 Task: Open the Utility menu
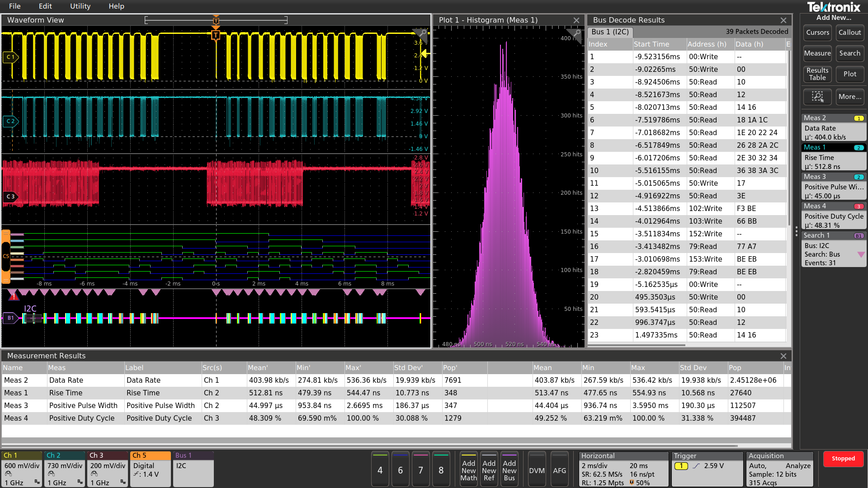(x=80, y=6)
